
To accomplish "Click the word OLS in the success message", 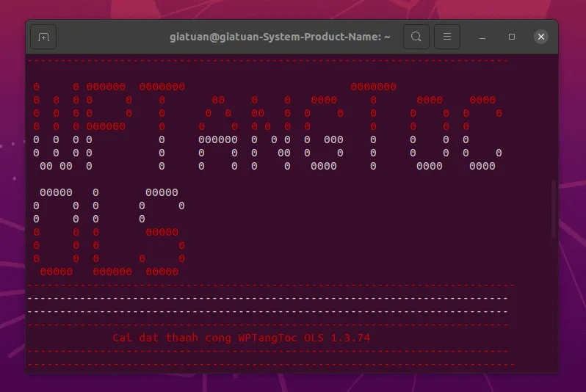I will point(314,338).
